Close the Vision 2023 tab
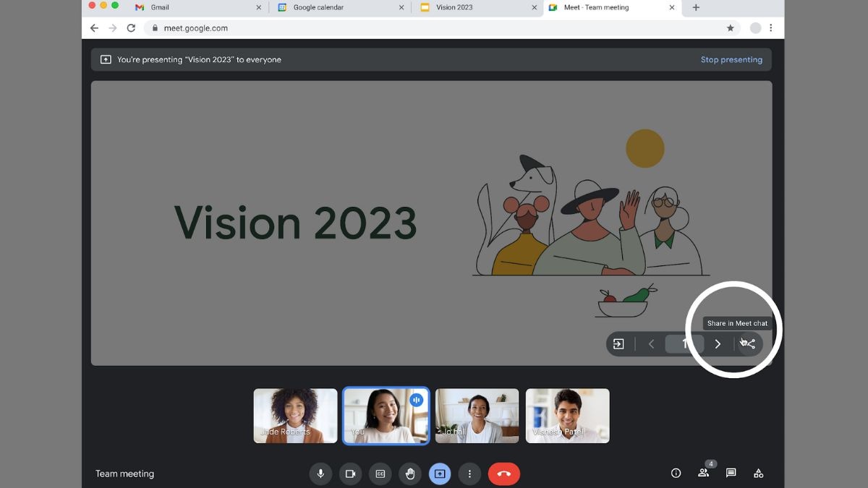The width and height of the screenshot is (868, 488). pos(535,7)
